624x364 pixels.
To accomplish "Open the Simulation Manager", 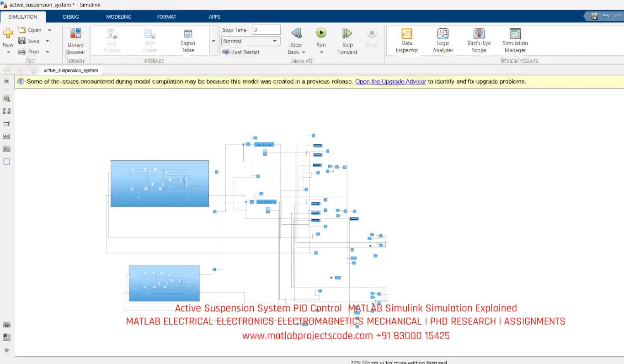I will (515, 41).
